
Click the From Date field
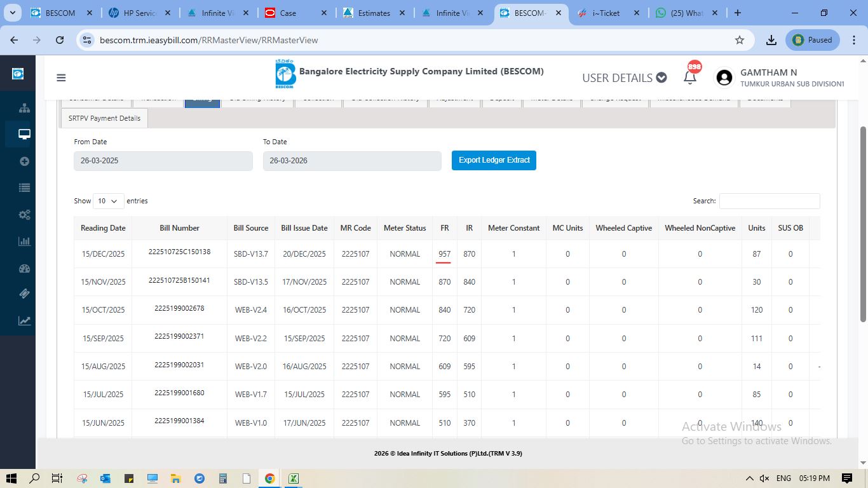point(163,161)
